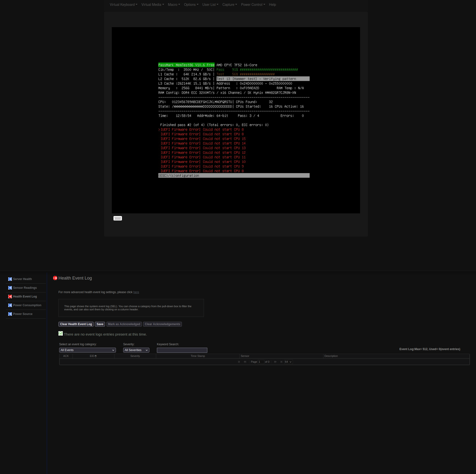Sort by Severity column header
The width and height of the screenshot is (476, 474).
[x=135, y=356]
